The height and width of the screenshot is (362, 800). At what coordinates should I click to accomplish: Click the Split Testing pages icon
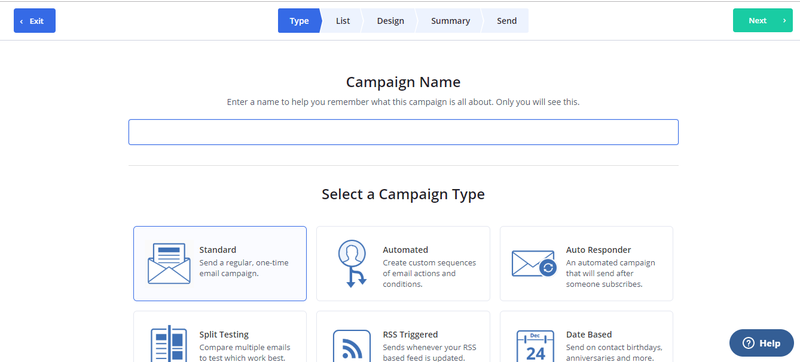[x=169, y=344]
